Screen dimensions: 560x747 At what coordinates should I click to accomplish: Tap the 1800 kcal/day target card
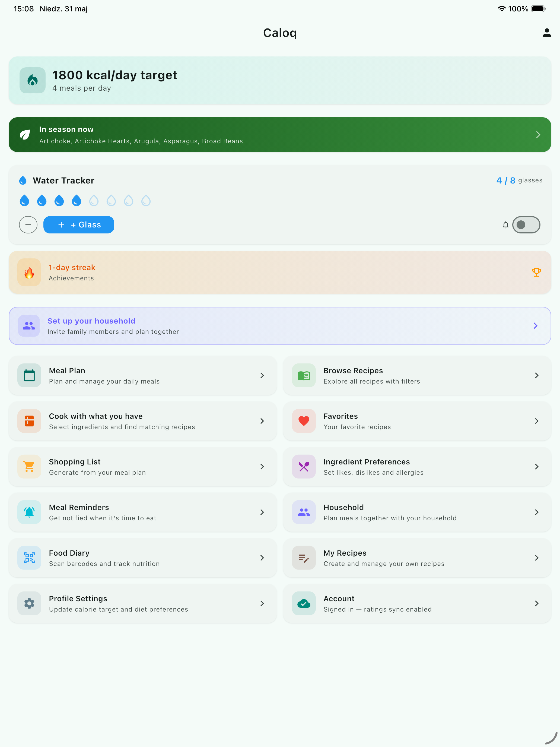(x=280, y=80)
